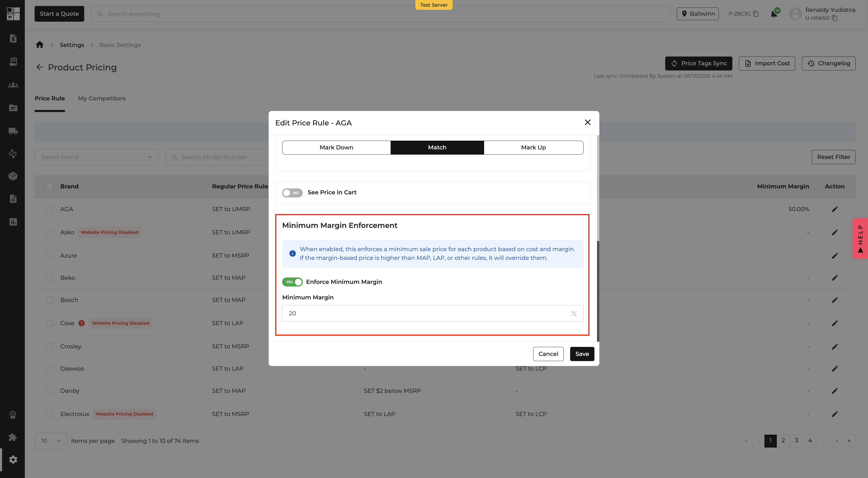Open the Select brand dropdown
Image resolution: width=868 pixels, height=478 pixels.
pos(96,157)
